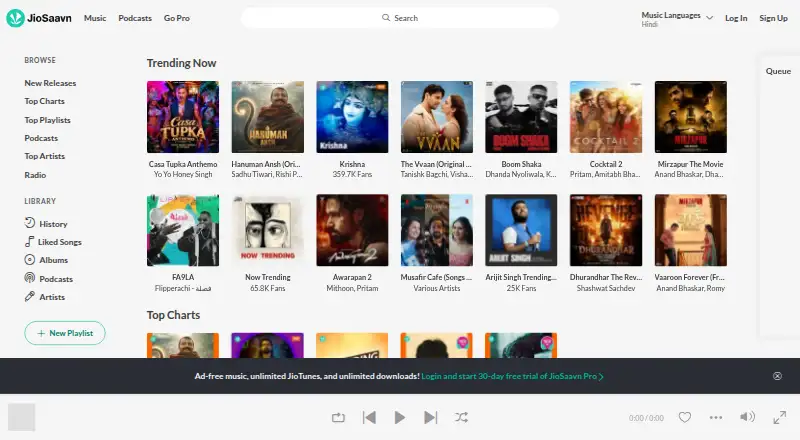
Task: Open Dhurandhar The Revenge cover
Action: [606, 230]
